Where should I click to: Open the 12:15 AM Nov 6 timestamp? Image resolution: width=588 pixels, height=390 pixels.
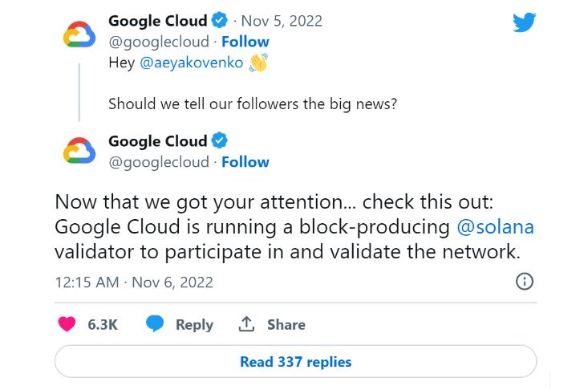click(134, 282)
